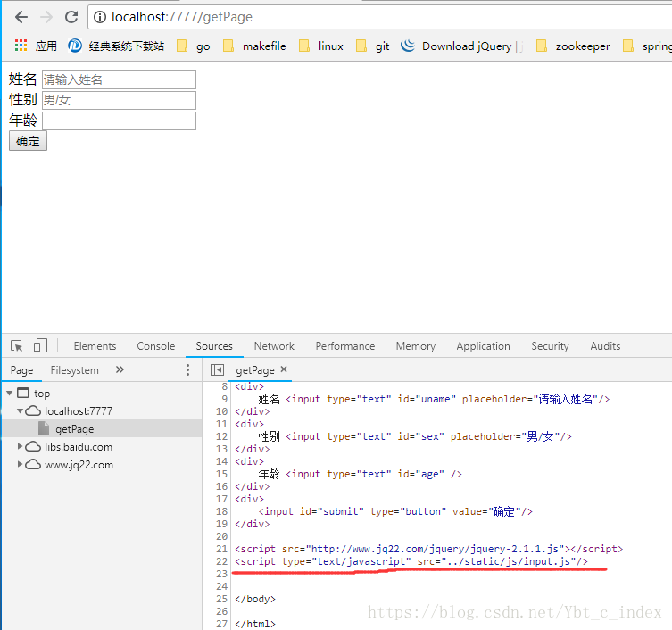
Task: Open the 应用 apps grid shortcut
Action: click(x=36, y=46)
